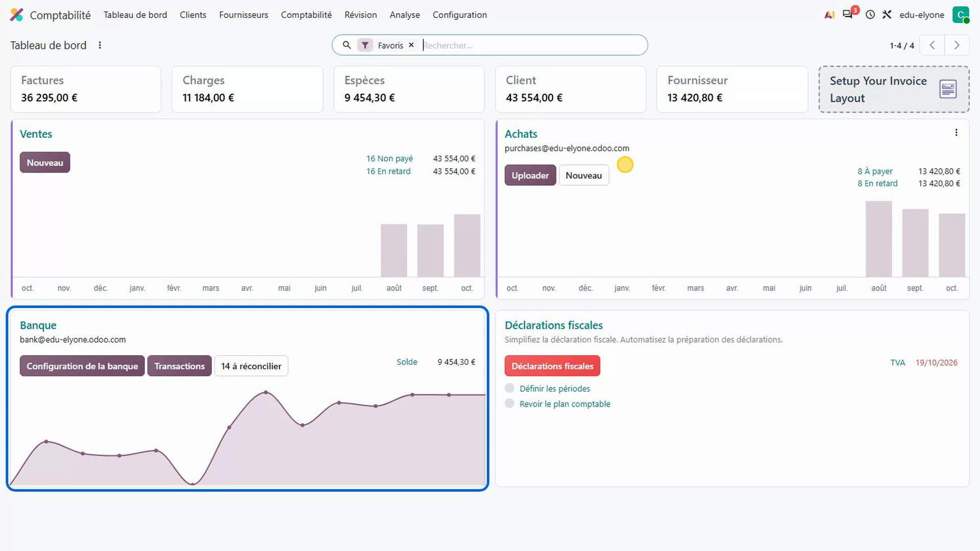Open the Analyse menu
The image size is (980, 551).
pyautogui.click(x=405, y=15)
